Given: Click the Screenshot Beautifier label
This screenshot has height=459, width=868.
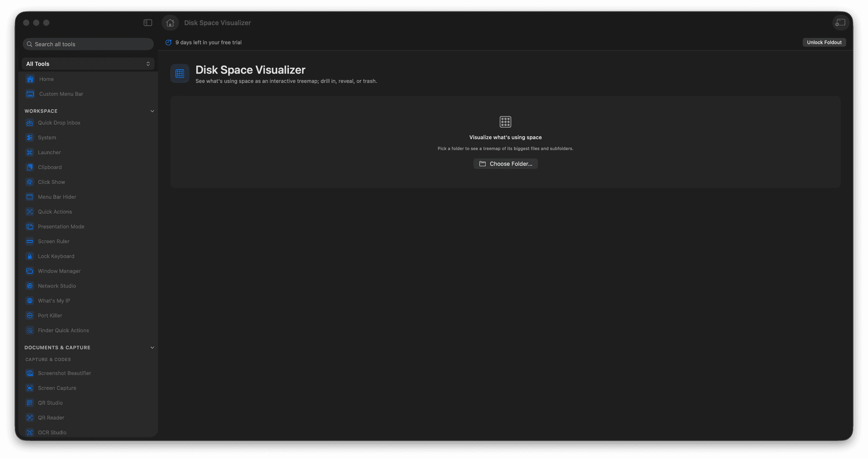Looking at the screenshot, I should pyautogui.click(x=65, y=373).
